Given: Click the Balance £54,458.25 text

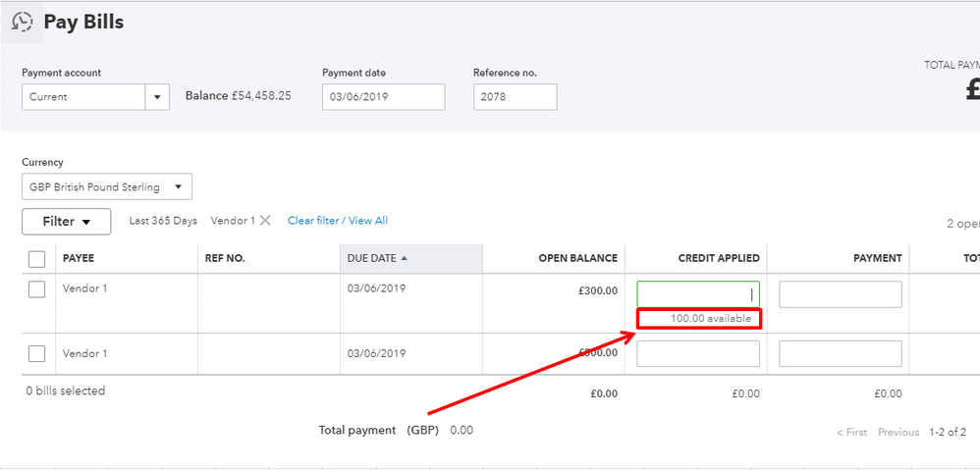Looking at the screenshot, I should coord(238,96).
